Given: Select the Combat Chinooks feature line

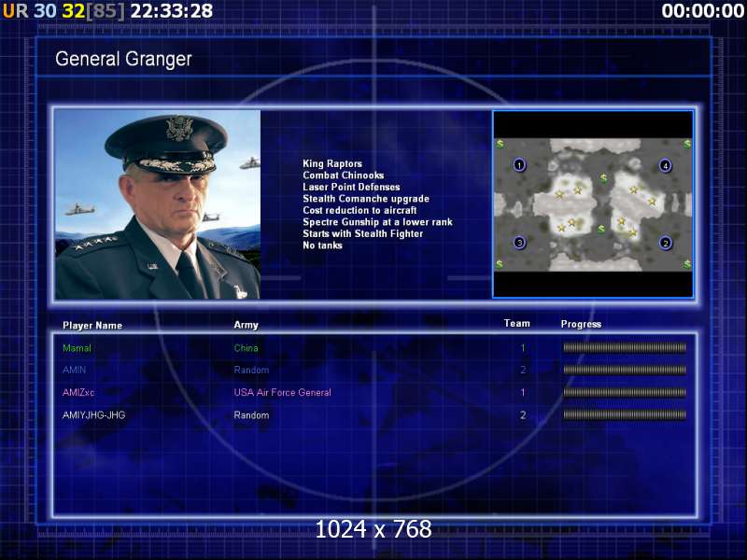Looking at the screenshot, I should coord(343,175).
